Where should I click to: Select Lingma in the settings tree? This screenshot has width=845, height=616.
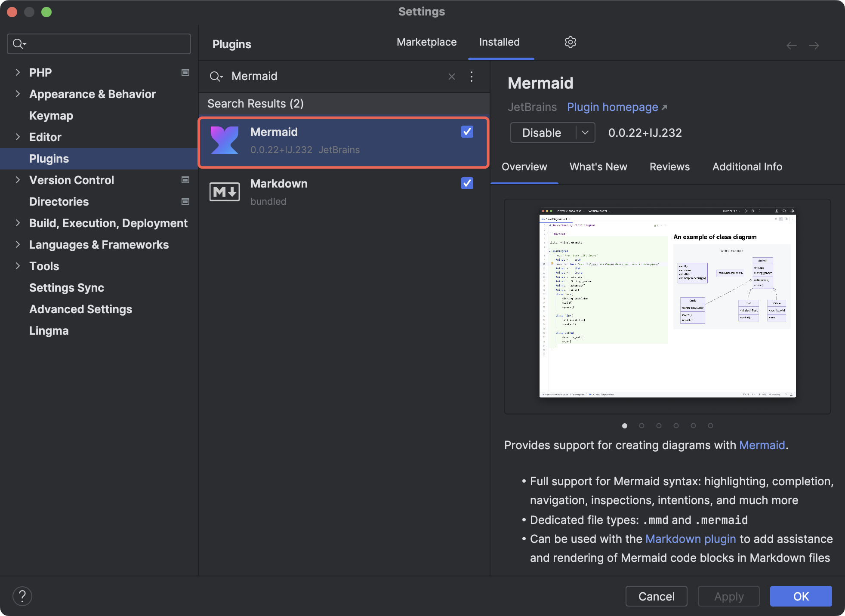coord(49,331)
